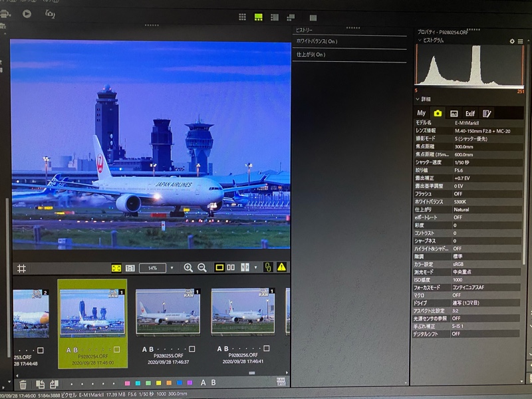Select the green filmstrip view mode icon
This screenshot has width=532, height=399.
(x=259, y=17)
